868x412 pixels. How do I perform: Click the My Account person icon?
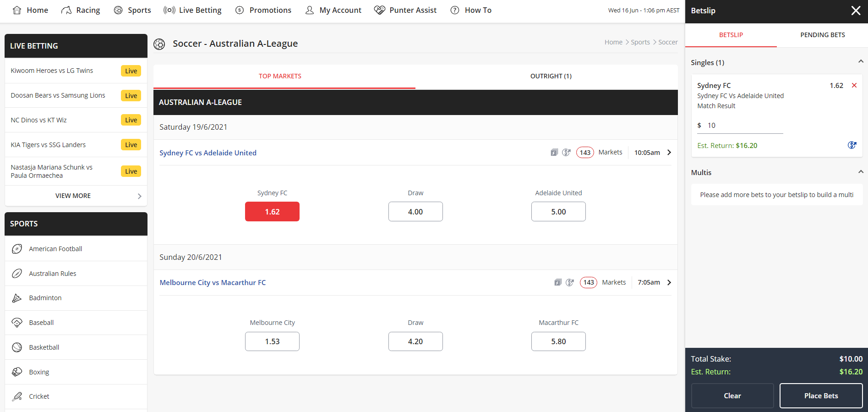tap(310, 10)
